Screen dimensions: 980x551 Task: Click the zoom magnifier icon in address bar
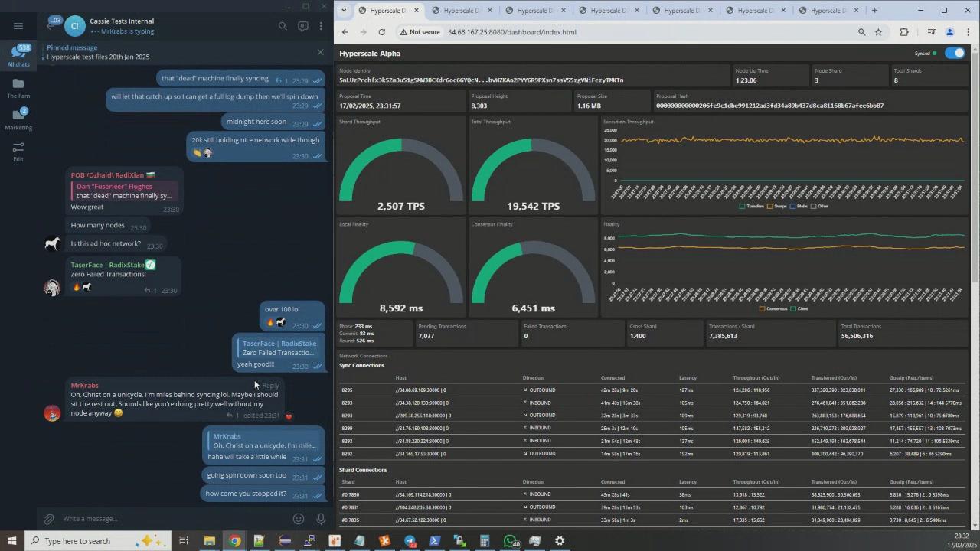861,32
